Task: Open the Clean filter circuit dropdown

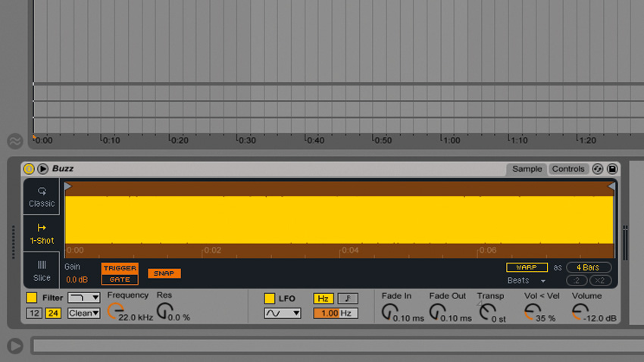Action: [84, 314]
